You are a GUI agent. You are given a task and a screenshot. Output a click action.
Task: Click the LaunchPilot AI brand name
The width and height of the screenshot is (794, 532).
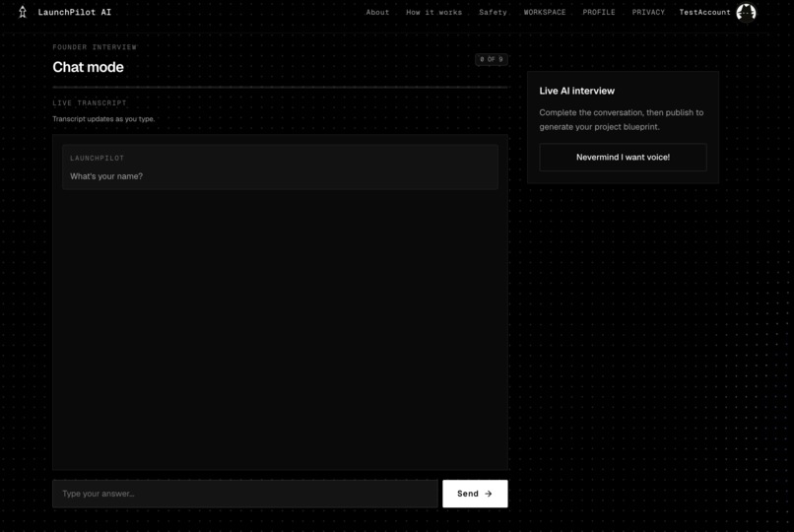[x=75, y=12]
